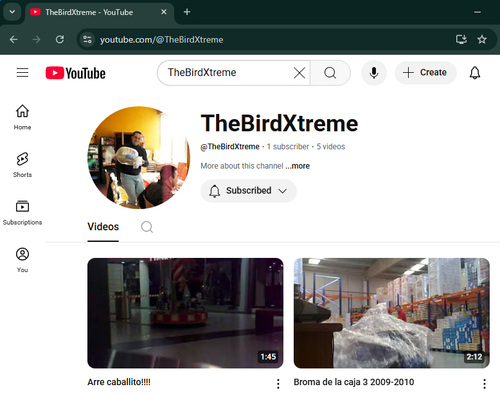Click the search magnifier button
This screenshot has height=395, width=500.
tap(330, 73)
